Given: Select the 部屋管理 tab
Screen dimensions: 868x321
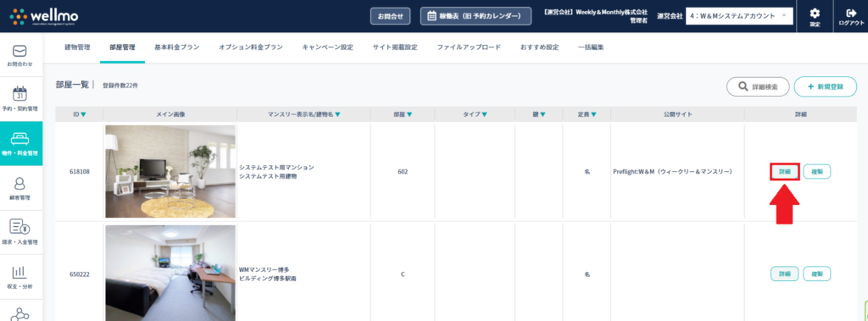Looking at the screenshot, I should [122, 47].
